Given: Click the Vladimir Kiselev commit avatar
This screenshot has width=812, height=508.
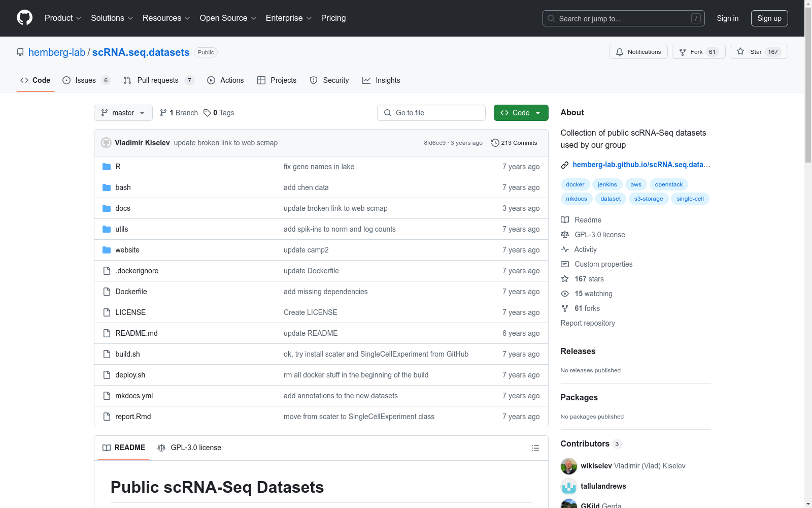Looking at the screenshot, I should 106,143.
